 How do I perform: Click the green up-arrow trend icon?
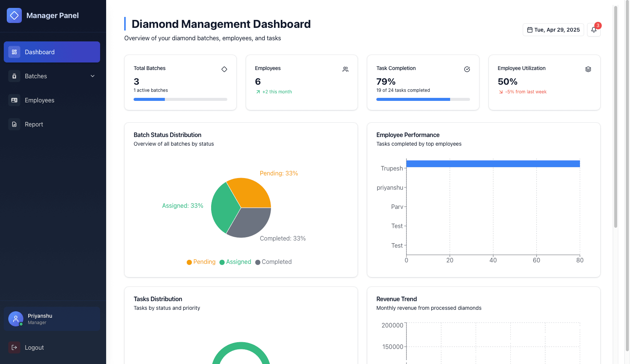tap(258, 92)
